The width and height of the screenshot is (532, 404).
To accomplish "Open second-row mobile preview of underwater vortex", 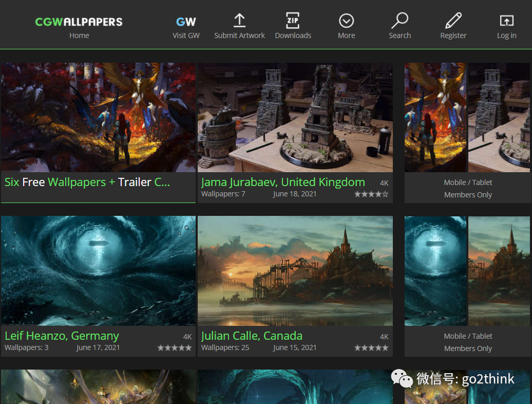I will coord(435,271).
